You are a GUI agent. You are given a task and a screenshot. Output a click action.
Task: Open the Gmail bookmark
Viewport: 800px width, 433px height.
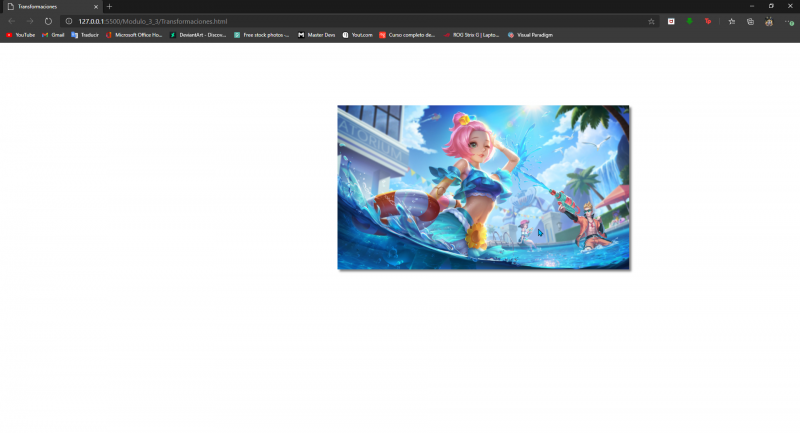point(53,35)
